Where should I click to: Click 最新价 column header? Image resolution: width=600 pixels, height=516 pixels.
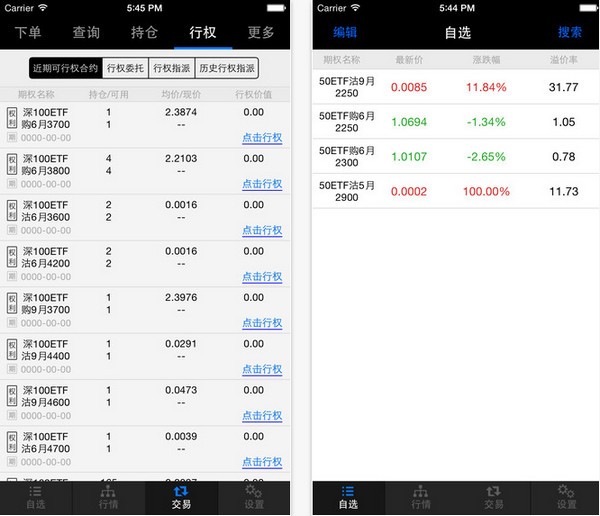[409, 60]
